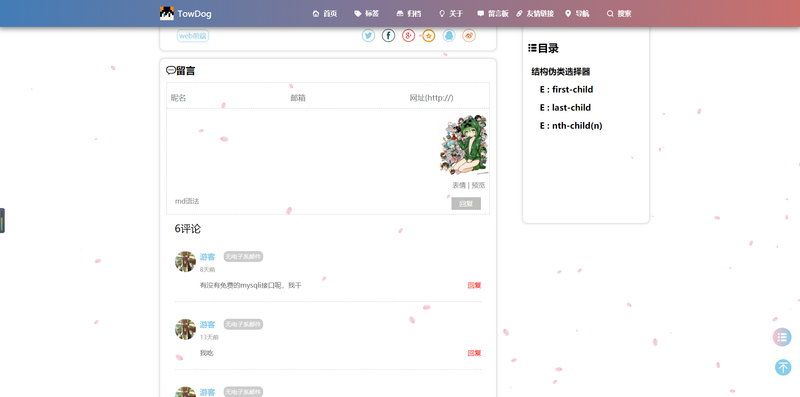The width and height of the screenshot is (800, 397).
Task: Open the 友情链接 navigation item
Action: pyautogui.click(x=535, y=14)
